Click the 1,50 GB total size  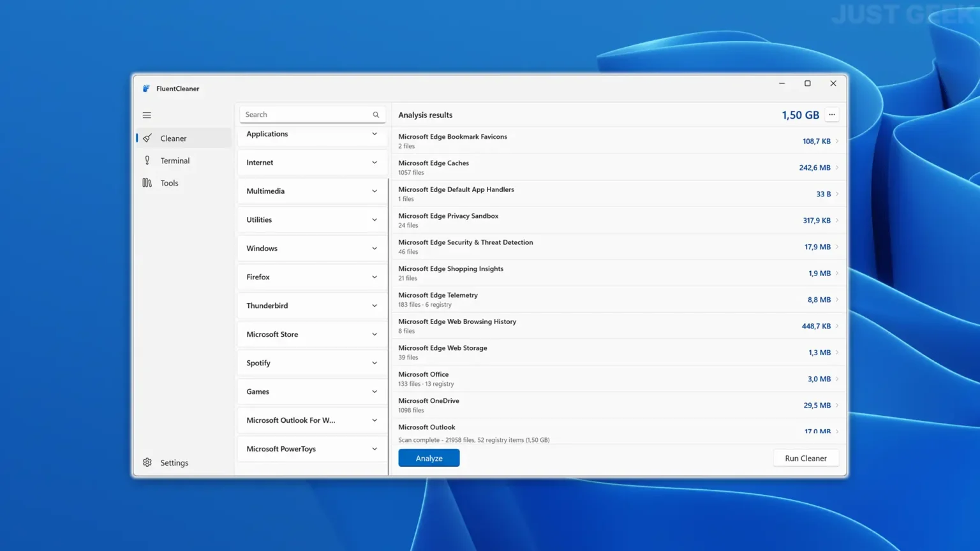click(800, 115)
